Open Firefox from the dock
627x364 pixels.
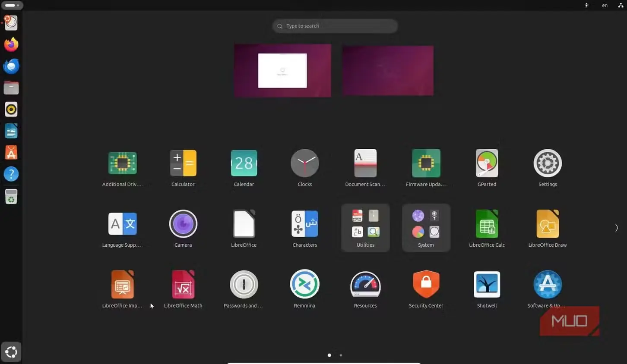point(11,44)
